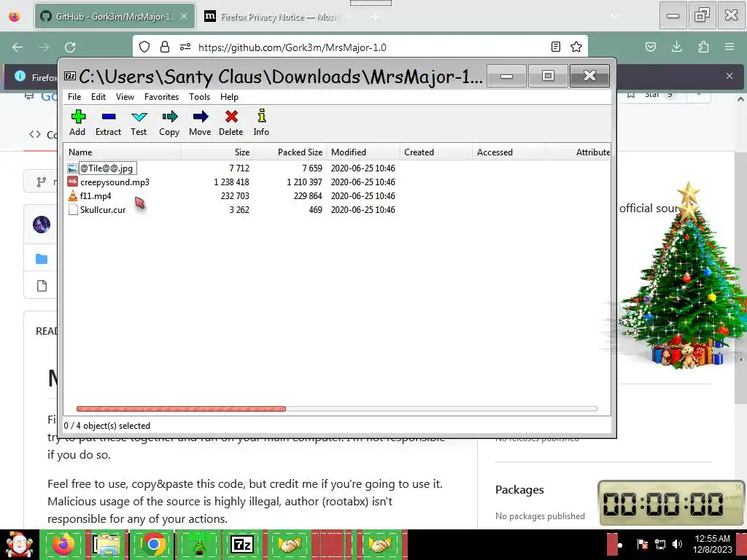Open the Firefox hamburger menu
Screen dimensions: 747x560
(729, 47)
